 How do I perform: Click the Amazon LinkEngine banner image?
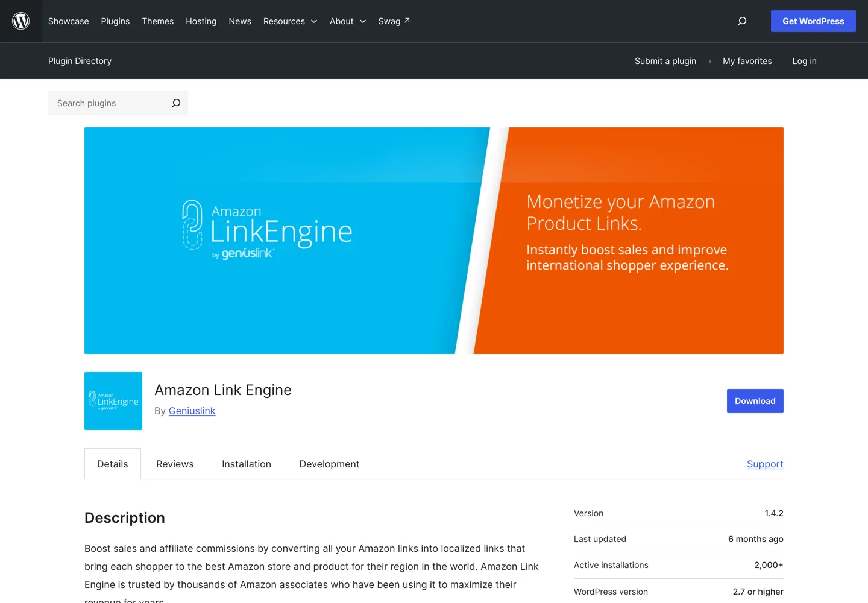coord(434,241)
